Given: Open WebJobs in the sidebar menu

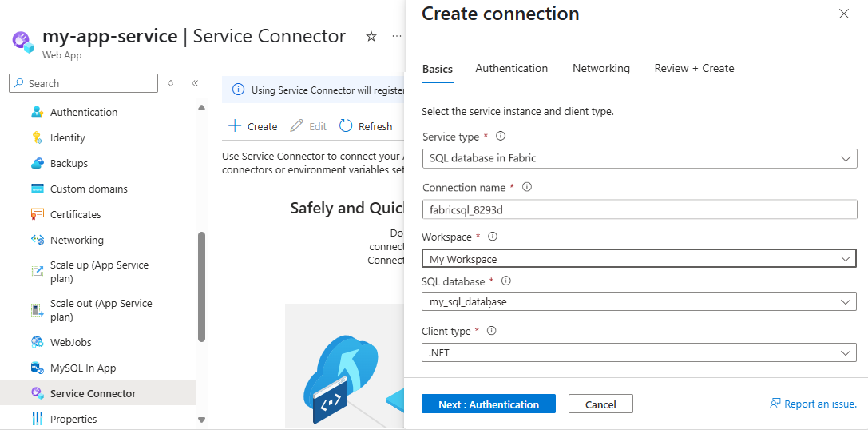Looking at the screenshot, I should click(71, 342).
